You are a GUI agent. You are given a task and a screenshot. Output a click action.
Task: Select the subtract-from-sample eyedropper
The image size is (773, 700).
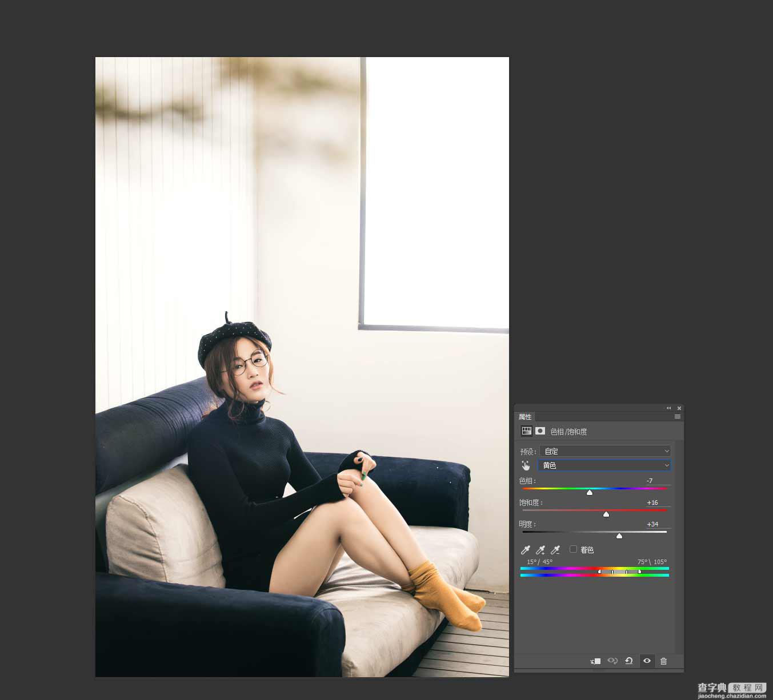pyautogui.click(x=555, y=550)
